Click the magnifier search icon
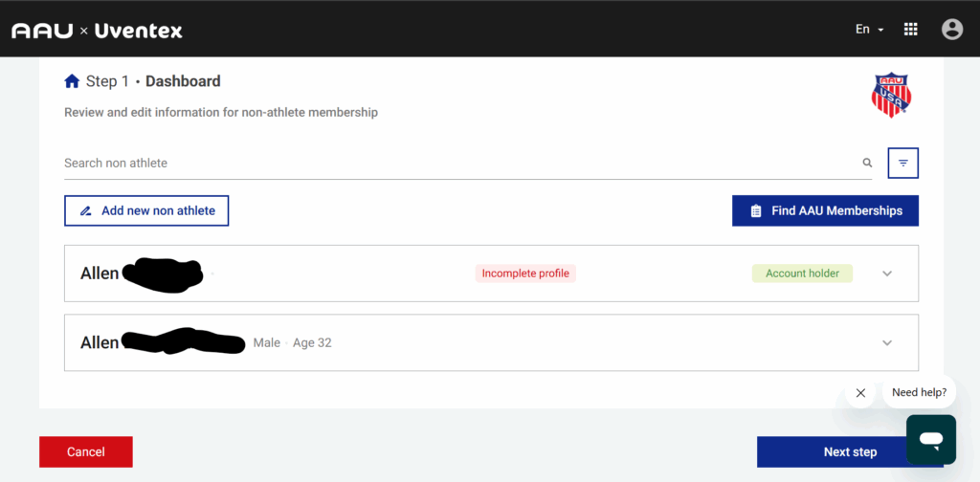Screen dimensions: 980x482 (867, 164)
